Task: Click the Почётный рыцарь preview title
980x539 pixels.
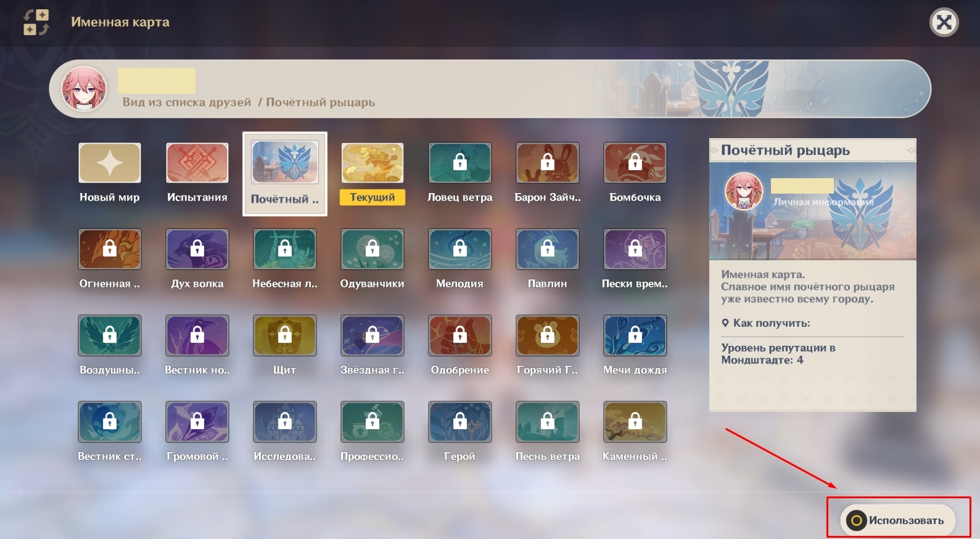Action: click(x=785, y=150)
